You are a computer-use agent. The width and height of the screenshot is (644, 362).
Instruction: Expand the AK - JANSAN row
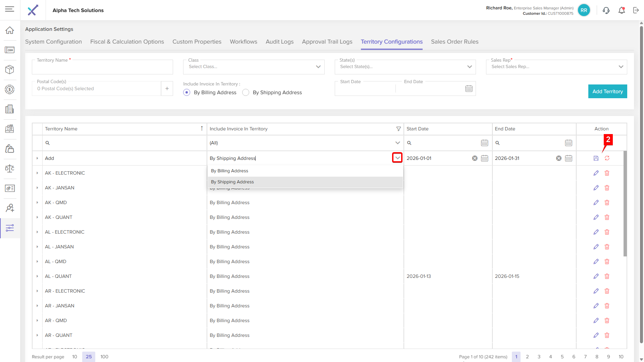point(37,188)
